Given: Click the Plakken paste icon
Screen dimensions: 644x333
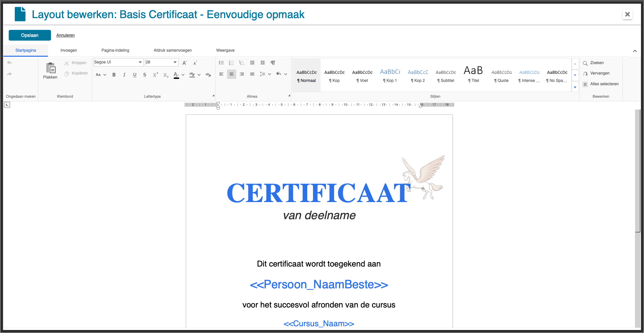Looking at the screenshot, I should pyautogui.click(x=50, y=68).
